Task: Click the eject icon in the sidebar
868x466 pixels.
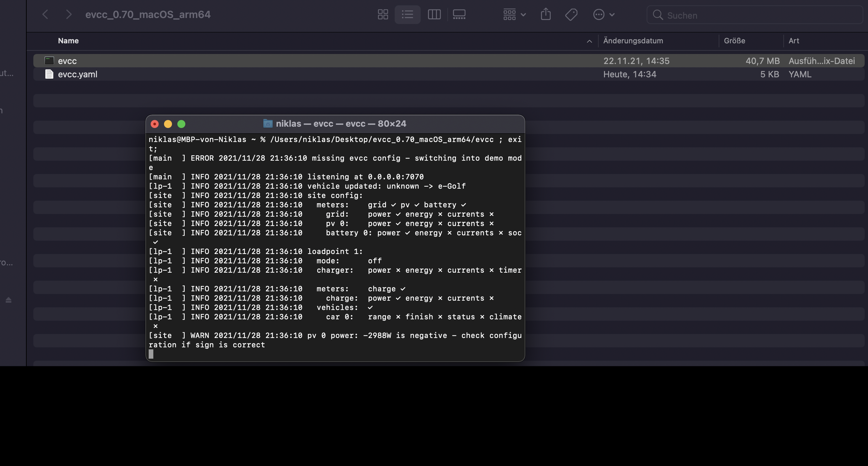Action: click(x=8, y=300)
